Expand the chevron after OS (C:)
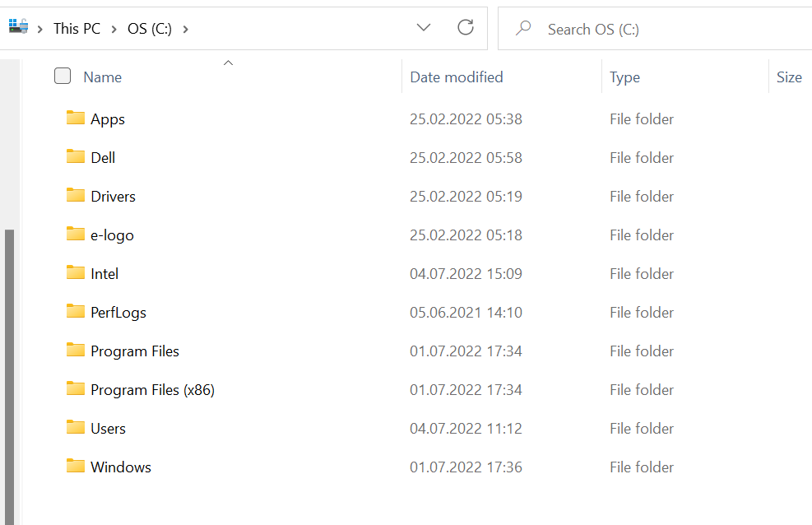 coord(186,29)
